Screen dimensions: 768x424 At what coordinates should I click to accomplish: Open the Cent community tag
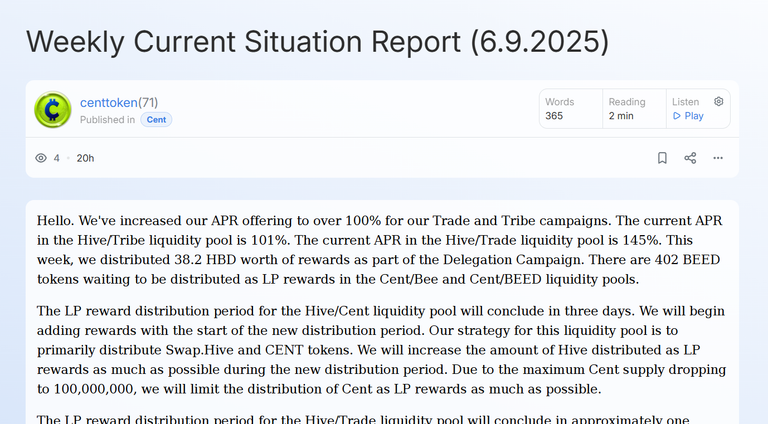tap(156, 119)
